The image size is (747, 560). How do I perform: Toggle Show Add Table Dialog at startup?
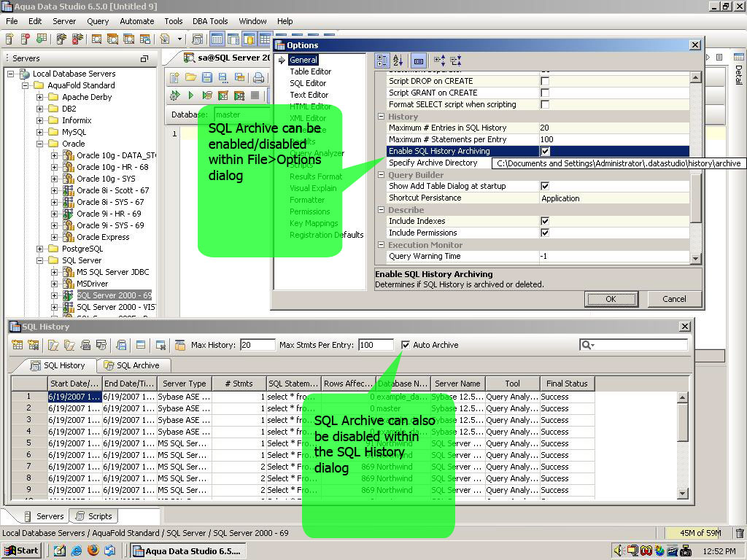click(544, 186)
